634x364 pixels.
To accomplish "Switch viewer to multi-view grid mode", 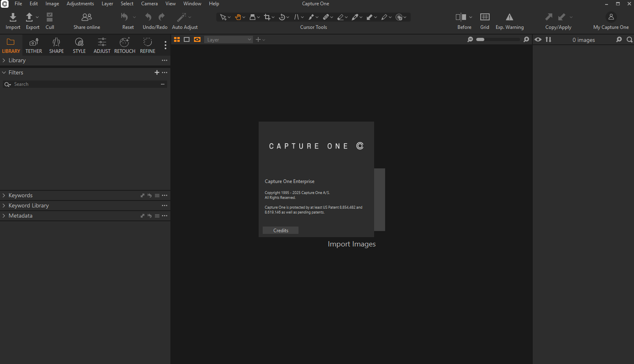I will click(177, 39).
